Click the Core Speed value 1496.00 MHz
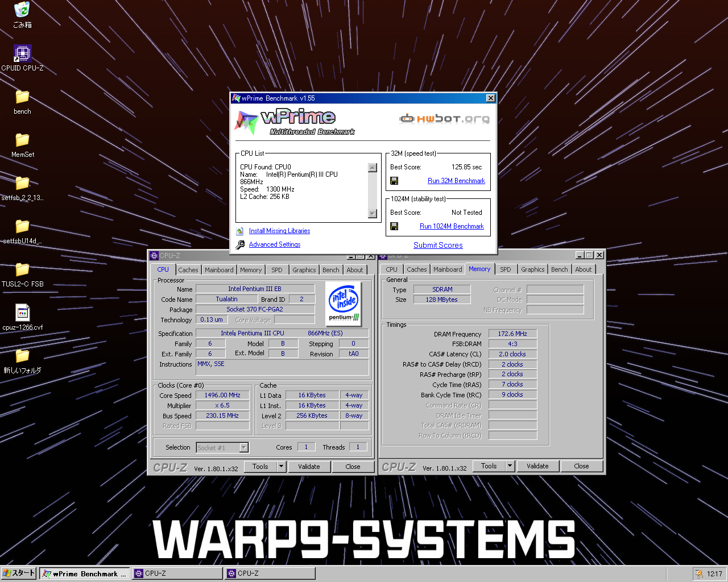 [x=222, y=396]
